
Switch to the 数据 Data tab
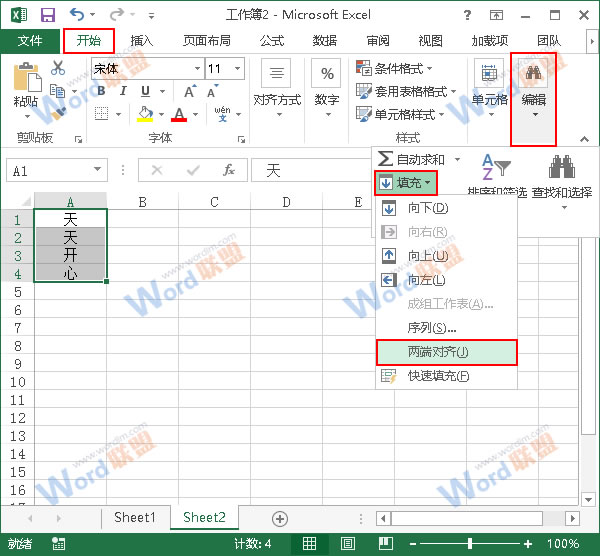coord(325,41)
